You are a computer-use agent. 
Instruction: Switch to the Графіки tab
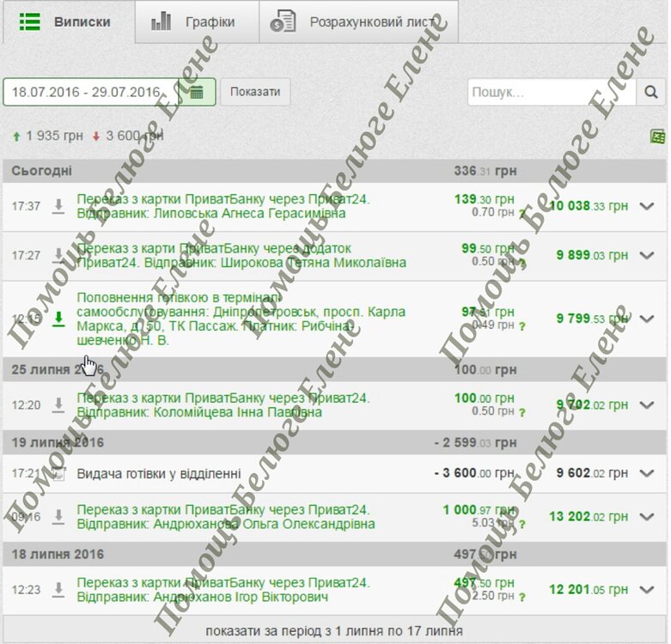tap(197, 21)
